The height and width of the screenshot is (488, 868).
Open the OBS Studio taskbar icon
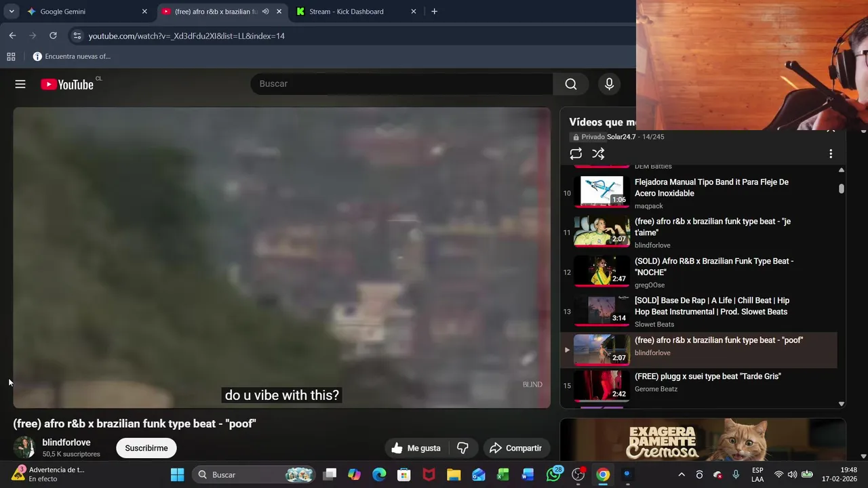click(x=578, y=474)
